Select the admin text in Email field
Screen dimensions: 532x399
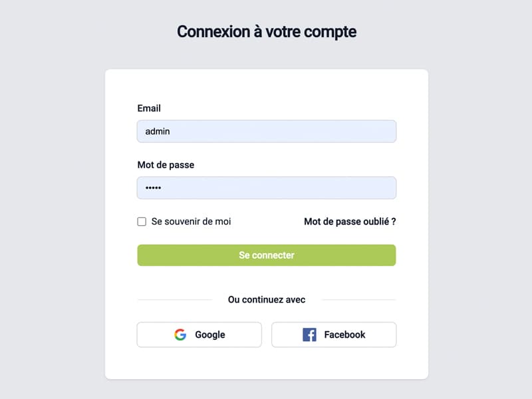point(158,131)
